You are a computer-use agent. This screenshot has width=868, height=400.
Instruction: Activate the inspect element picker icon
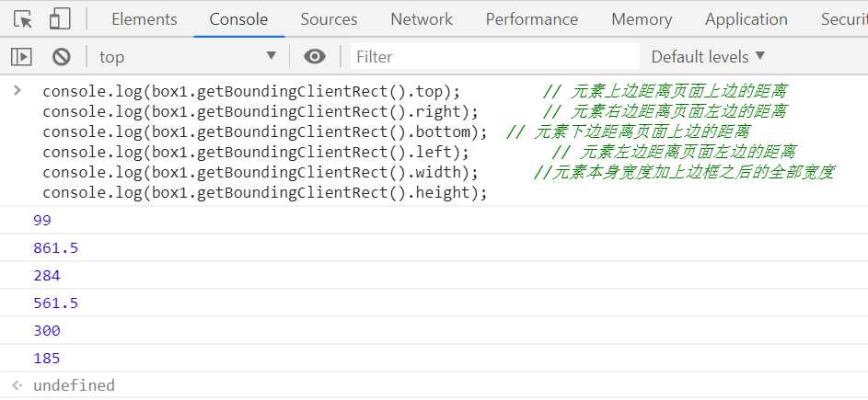click(24, 19)
